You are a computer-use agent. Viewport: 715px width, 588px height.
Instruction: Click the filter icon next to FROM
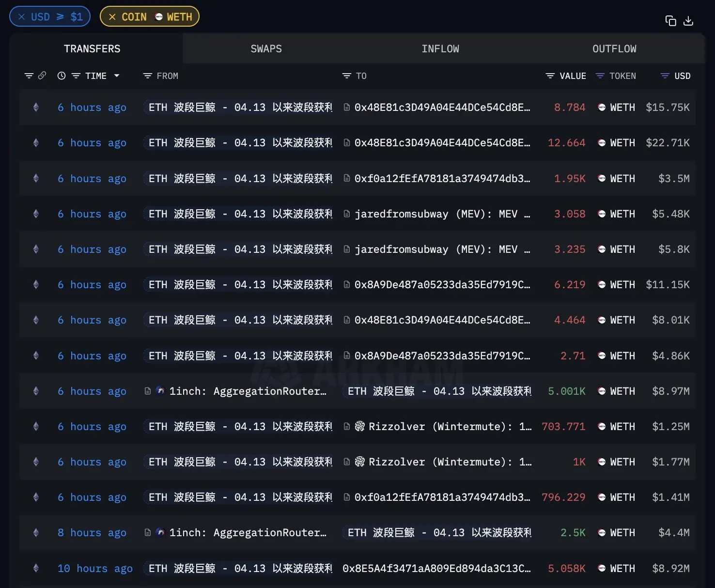click(x=148, y=76)
